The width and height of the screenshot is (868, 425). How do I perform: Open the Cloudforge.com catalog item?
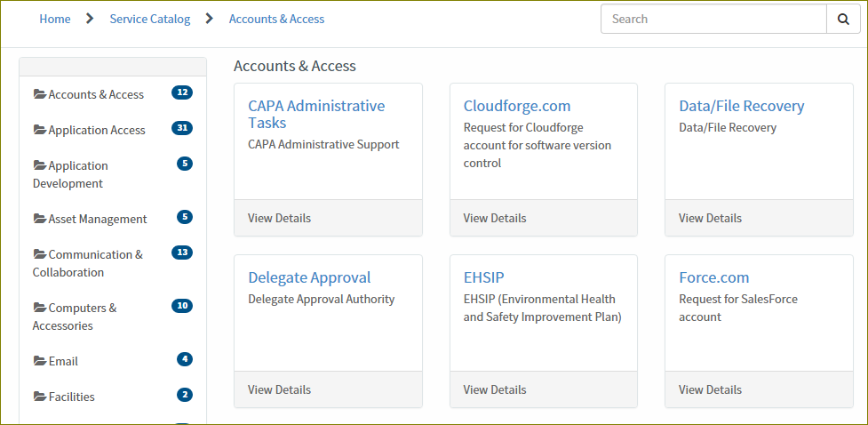(516, 106)
